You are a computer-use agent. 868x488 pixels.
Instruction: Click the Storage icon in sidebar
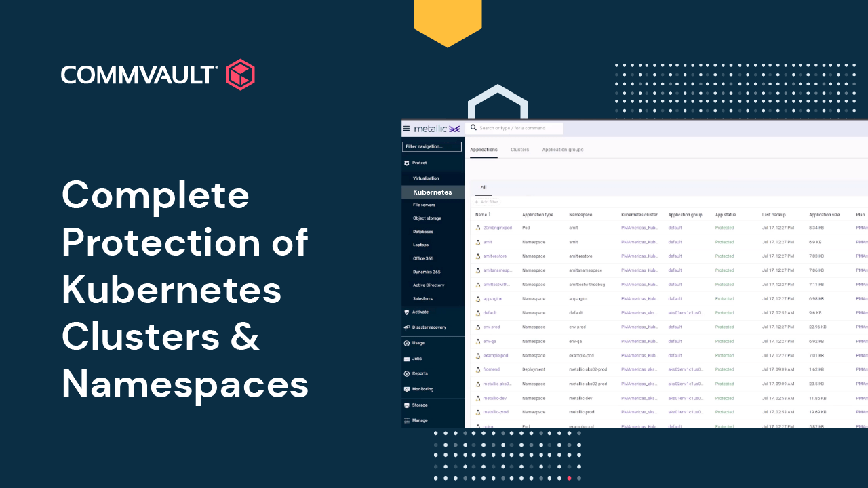pos(407,405)
